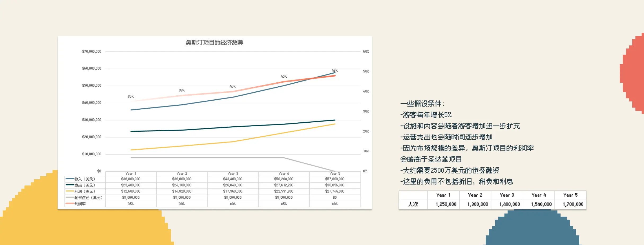Image resolution: width=644 pixels, height=245 pixels.
Task: Select the 融资偿还（美元）legend line key
Action: pos(70,198)
